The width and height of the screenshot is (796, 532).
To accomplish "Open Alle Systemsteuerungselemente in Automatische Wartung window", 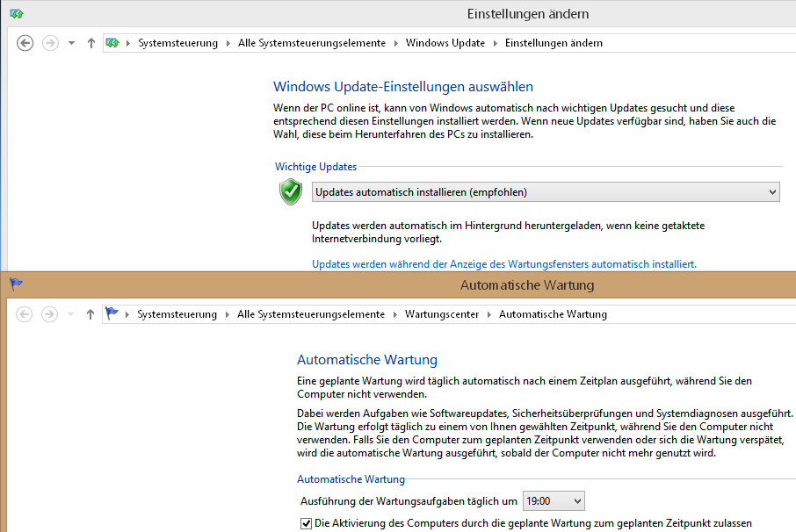I will click(x=311, y=314).
